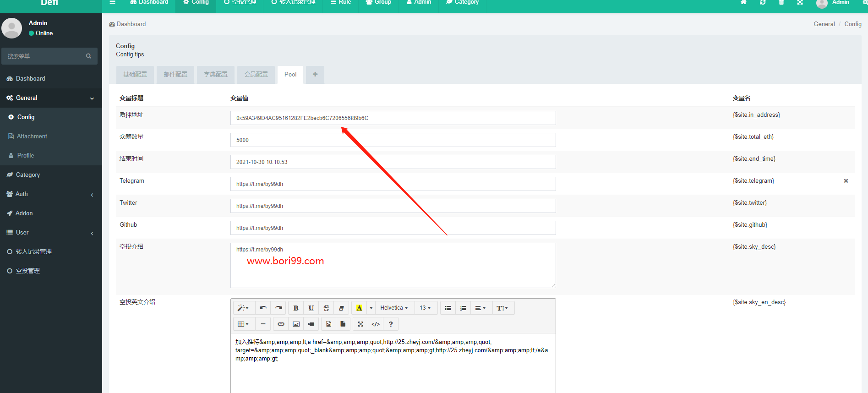Click the choose file document icon in the editor
Viewport: 868px width, 393px height.
point(343,324)
